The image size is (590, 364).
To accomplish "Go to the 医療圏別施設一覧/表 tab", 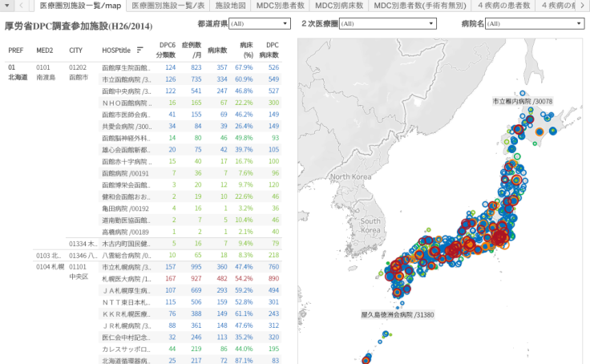I will point(168,6).
